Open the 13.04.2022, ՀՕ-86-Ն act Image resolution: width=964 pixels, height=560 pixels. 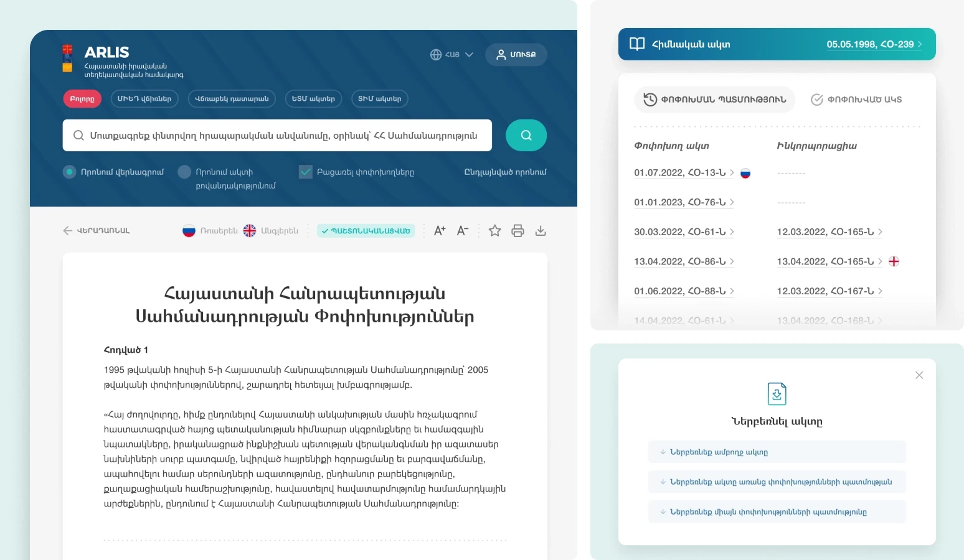(684, 261)
